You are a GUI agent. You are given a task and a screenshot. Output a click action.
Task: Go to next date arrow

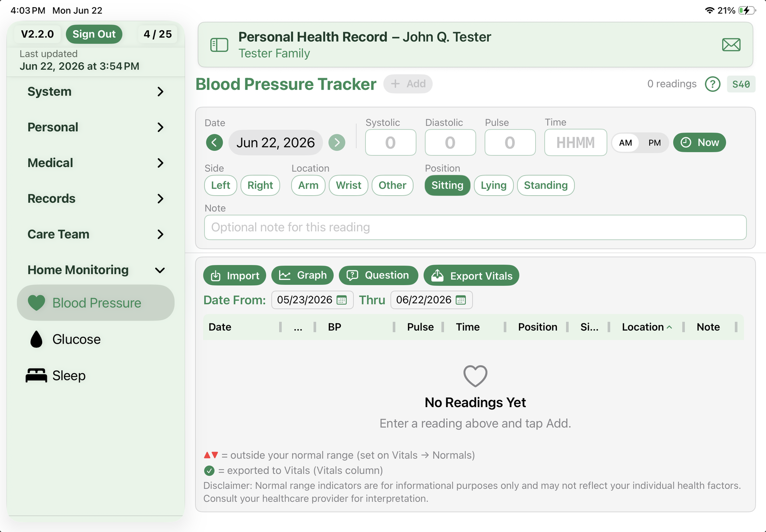point(337,143)
